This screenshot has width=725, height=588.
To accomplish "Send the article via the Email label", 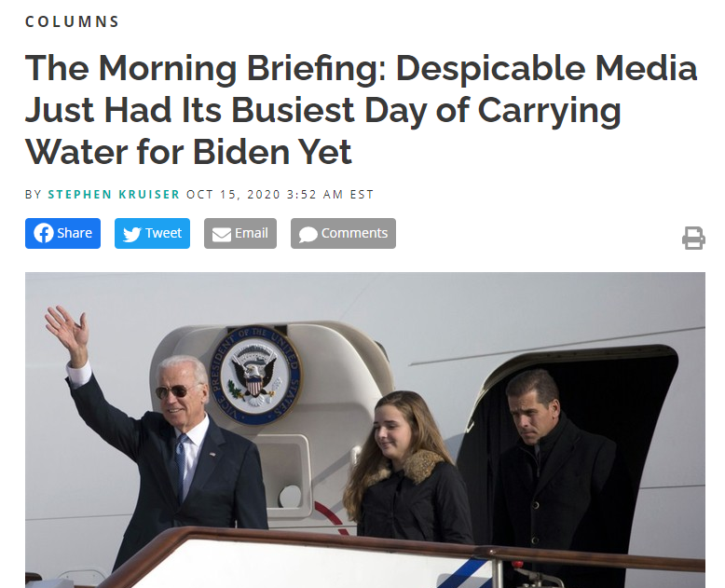I will click(x=251, y=233).
